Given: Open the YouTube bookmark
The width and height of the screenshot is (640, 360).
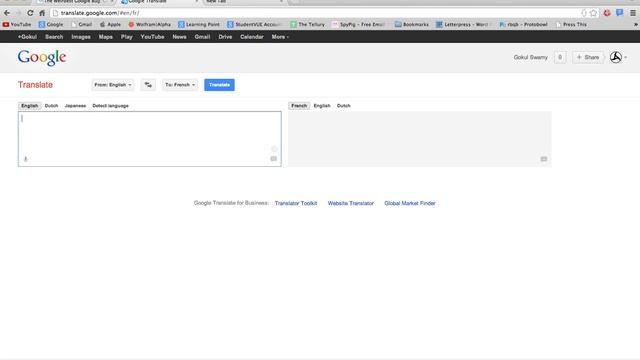Looking at the screenshot, I should (x=17, y=24).
